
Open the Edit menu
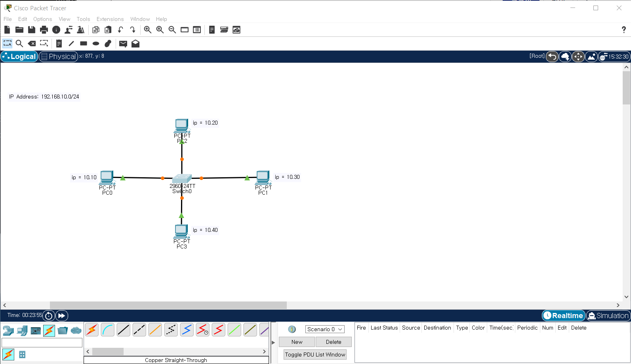pos(23,19)
